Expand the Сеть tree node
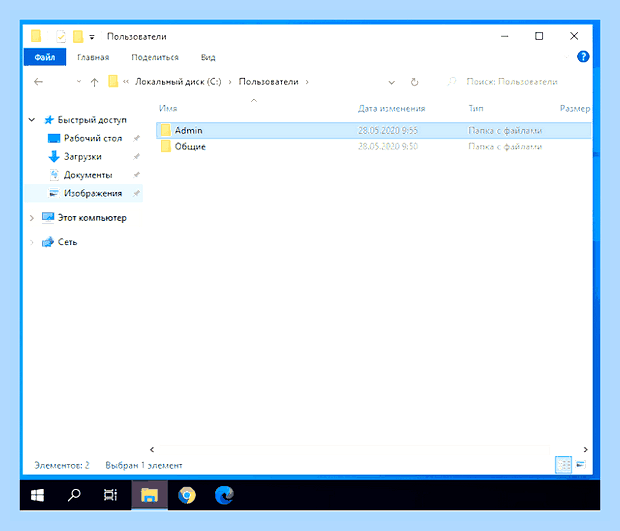 [x=32, y=242]
